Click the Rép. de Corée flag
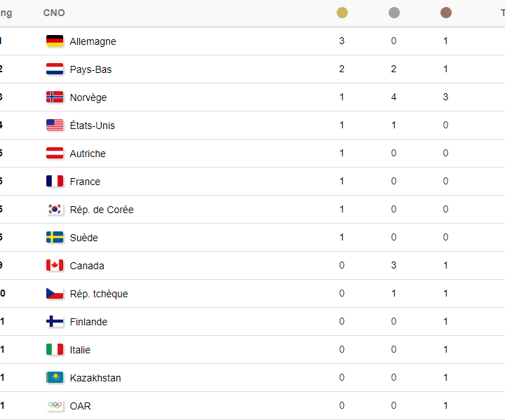The image size is (505, 420). (x=55, y=210)
